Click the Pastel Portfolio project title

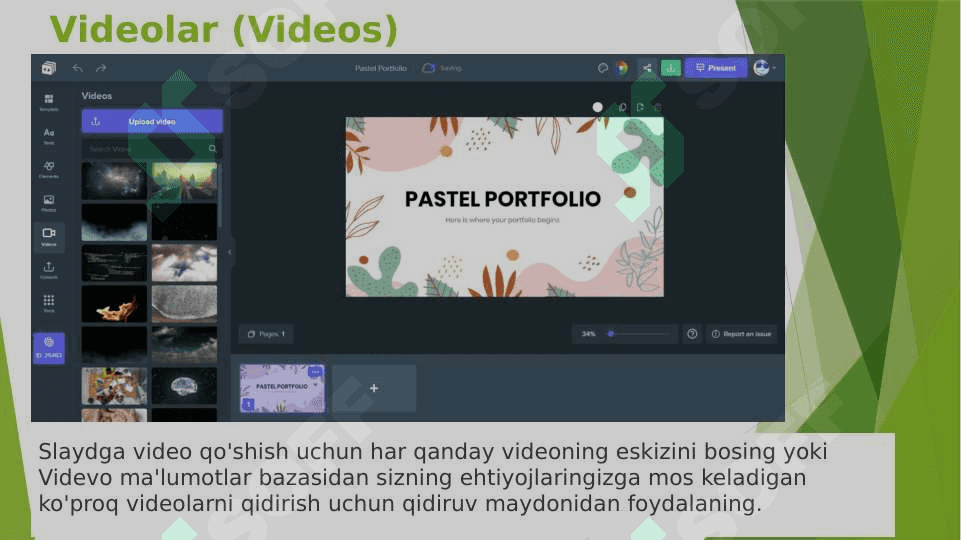coord(381,68)
